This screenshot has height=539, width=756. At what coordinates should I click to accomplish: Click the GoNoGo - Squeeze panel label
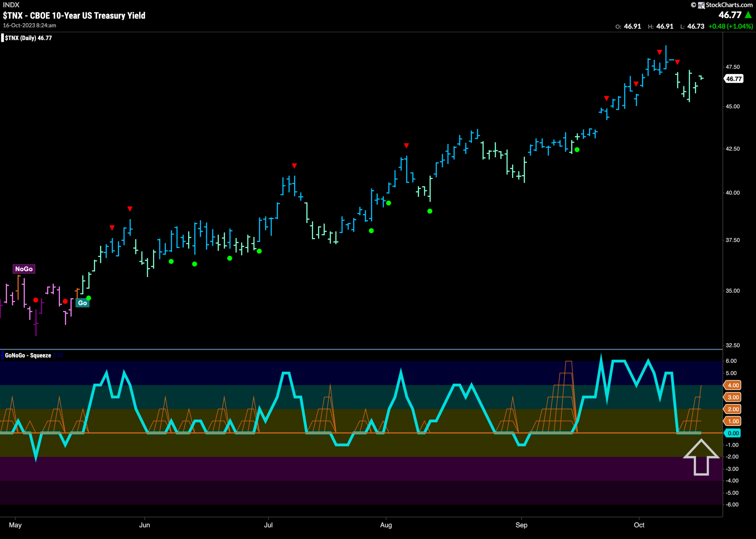[x=28, y=355]
